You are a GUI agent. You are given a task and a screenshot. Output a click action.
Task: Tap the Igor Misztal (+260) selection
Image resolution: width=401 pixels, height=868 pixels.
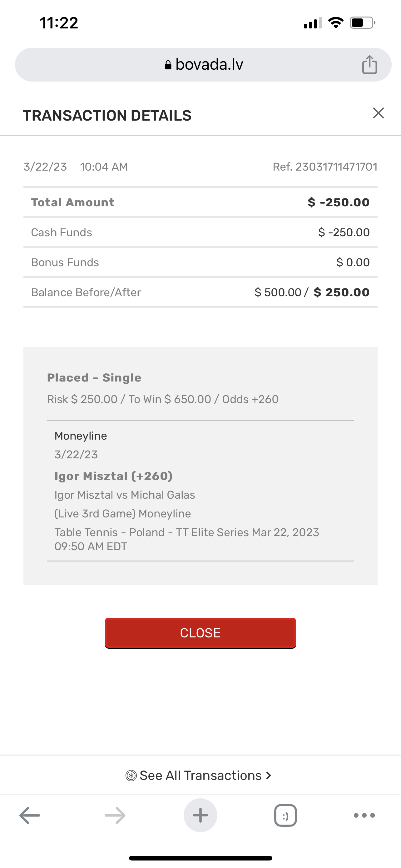point(113,476)
